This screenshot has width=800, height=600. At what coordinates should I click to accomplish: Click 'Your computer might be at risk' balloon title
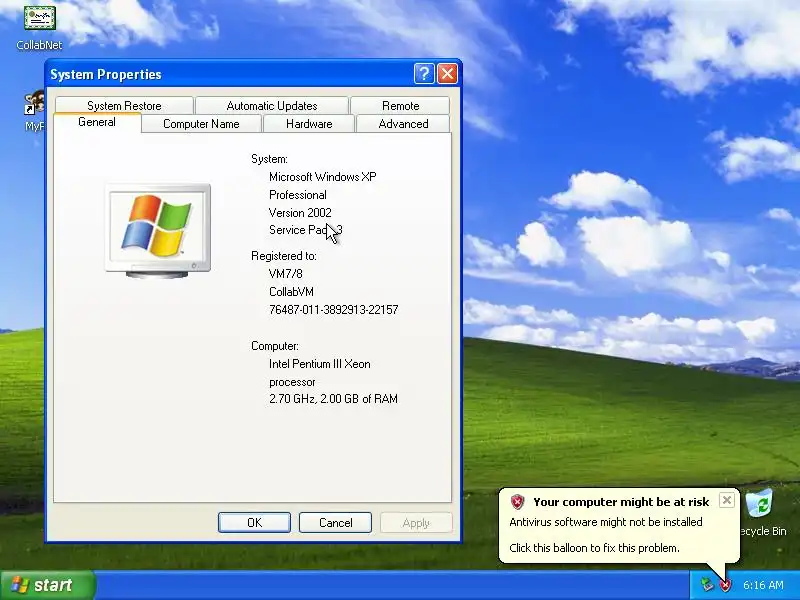tap(621, 502)
